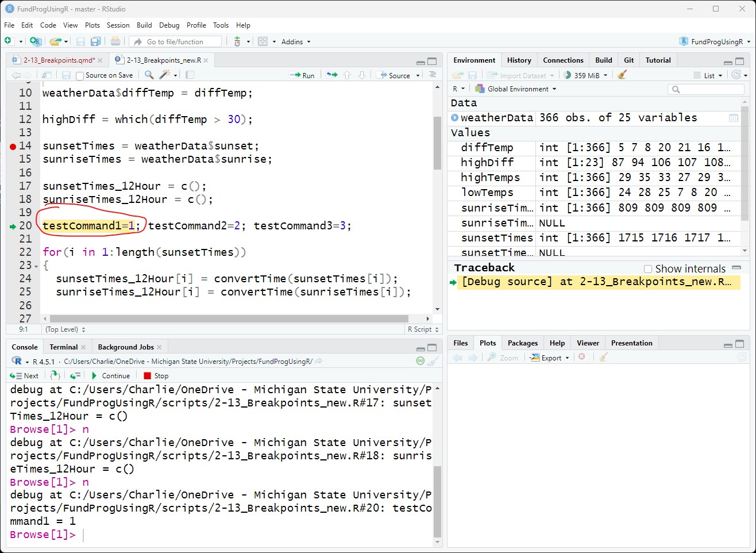Click the highDiff variable row
This screenshot has width=756, height=553.
pyautogui.click(x=595, y=163)
